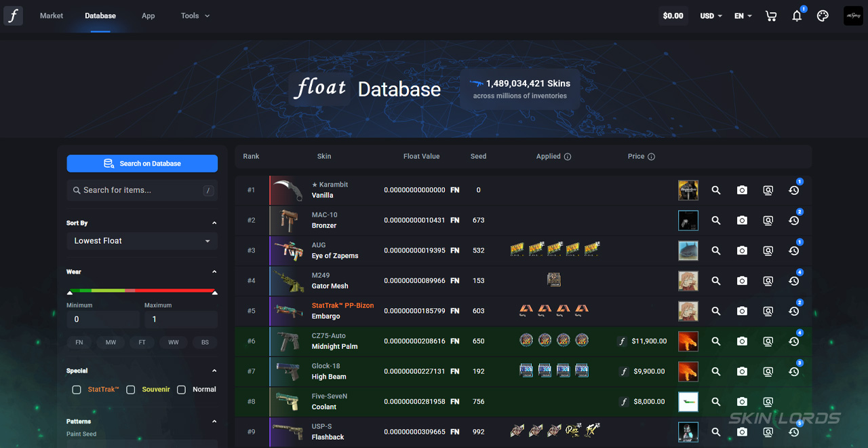Click the $0.00 balance button

(673, 16)
